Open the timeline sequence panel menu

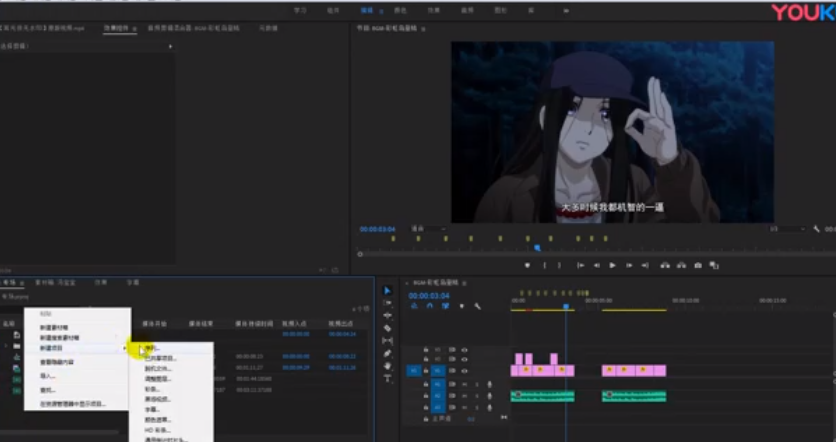pyautogui.click(x=464, y=283)
